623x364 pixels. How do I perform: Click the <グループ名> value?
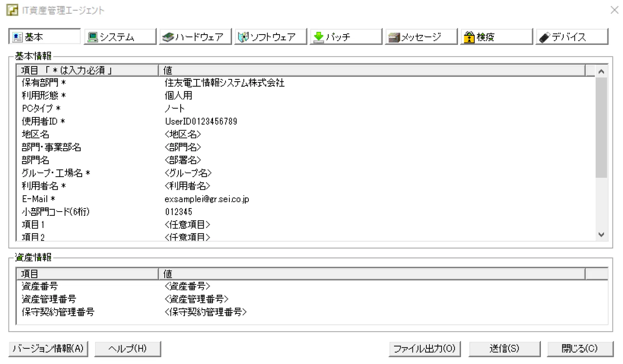pyautogui.click(x=188, y=173)
